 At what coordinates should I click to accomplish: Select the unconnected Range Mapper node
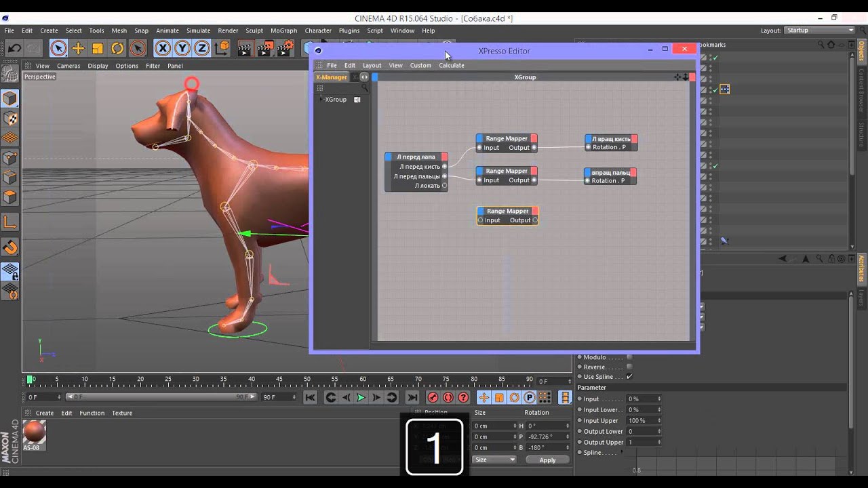(508, 216)
